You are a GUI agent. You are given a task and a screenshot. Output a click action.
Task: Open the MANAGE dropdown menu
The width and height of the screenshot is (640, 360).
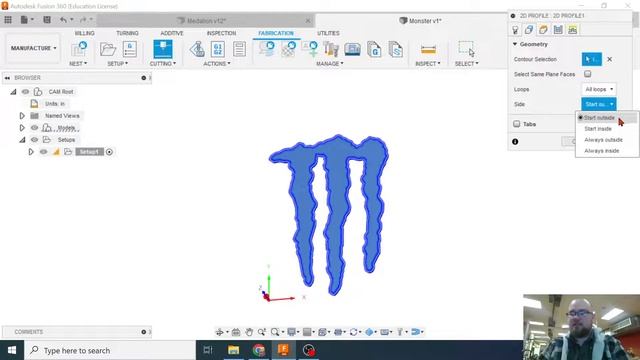pyautogui.click(x=330, y=64)
